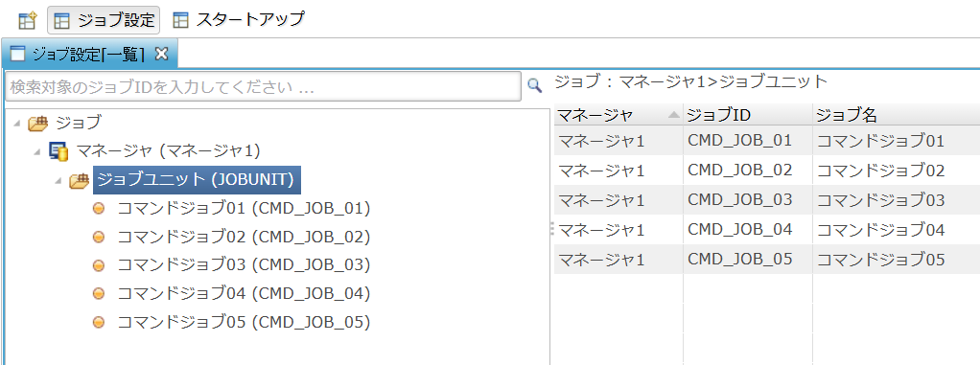The width and height of the screenshot is (980, 365).
Task: Click job name cell コマンドジョブ03 in table
Action: click(x=897, y=199)
